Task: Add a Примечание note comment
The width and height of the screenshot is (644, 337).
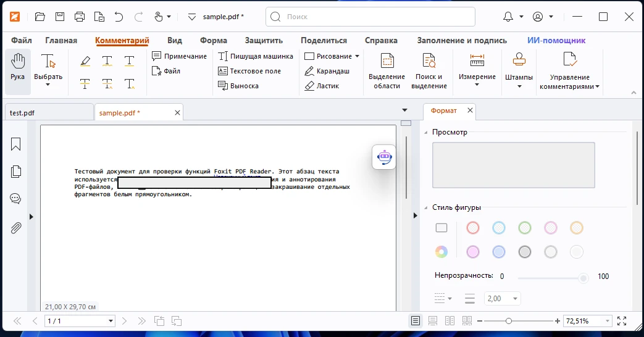Action: [x=179, y=56]
